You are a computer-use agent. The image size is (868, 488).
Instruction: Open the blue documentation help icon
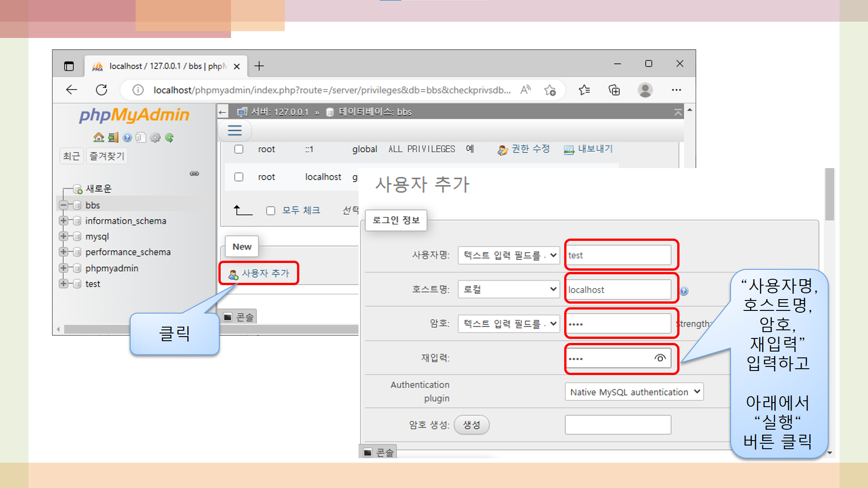point(127,137)
